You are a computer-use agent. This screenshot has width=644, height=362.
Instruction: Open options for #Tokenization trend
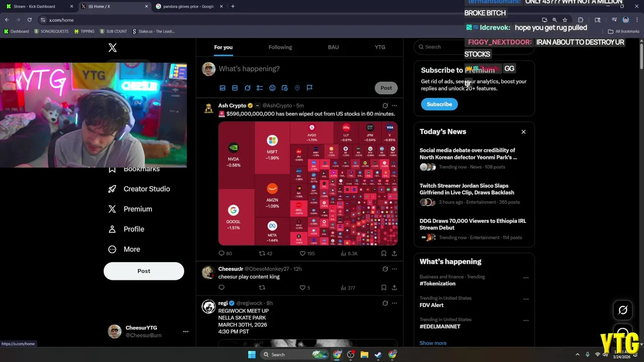[526, 278]
